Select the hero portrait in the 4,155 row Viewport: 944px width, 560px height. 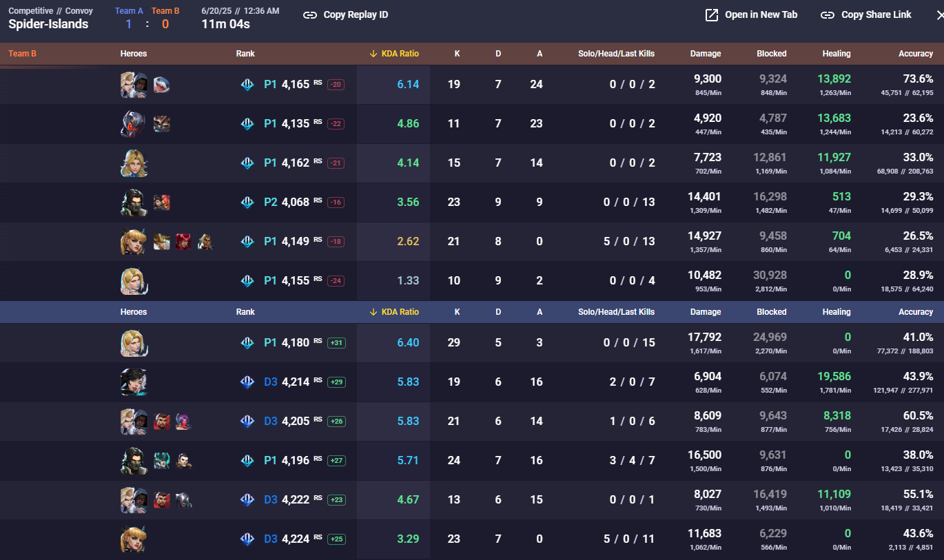[134, 281]
